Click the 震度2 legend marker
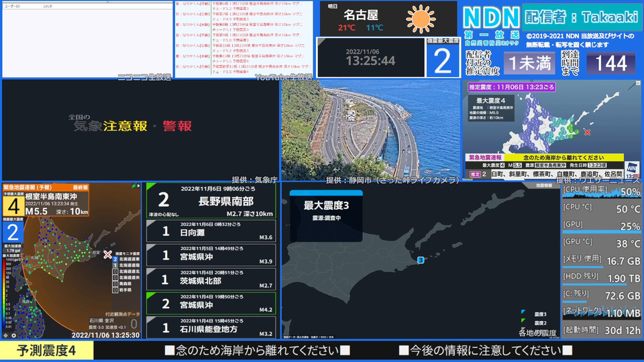 pos(523,320)
